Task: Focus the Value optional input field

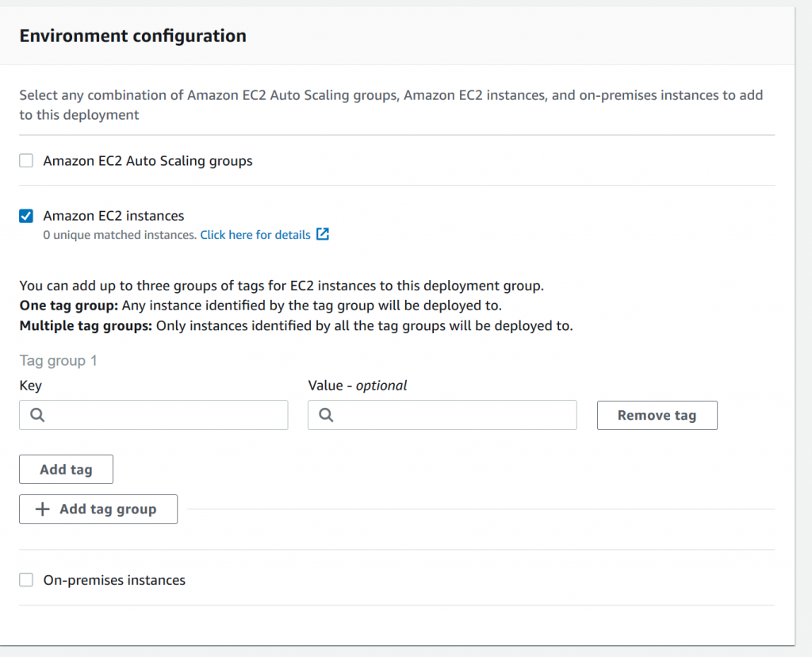Action: pos(442,415)
